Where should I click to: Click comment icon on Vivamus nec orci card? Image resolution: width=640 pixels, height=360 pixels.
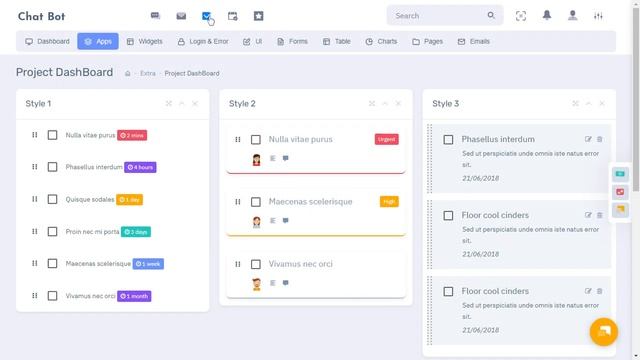(x=286, y=283)
